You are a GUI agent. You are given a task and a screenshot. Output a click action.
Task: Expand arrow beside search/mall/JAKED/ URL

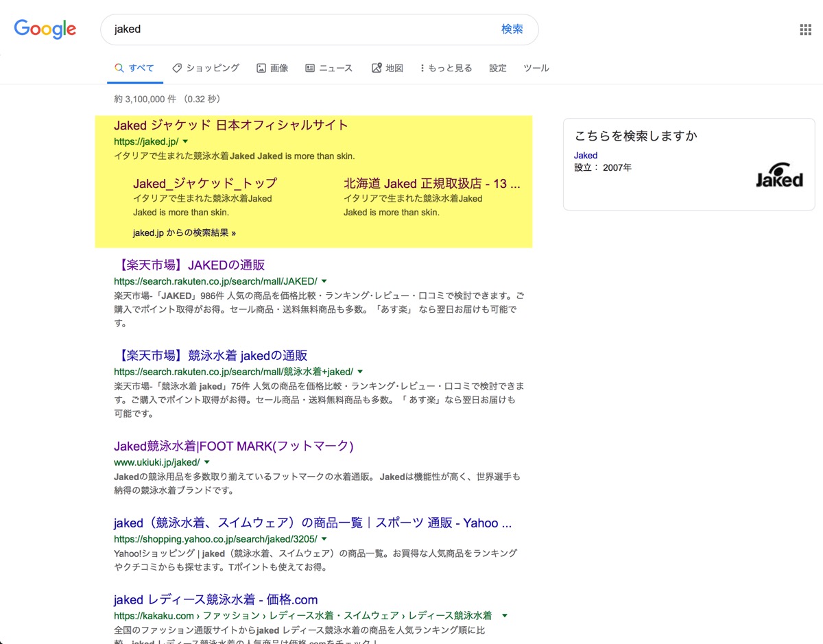tap(324, 281)
